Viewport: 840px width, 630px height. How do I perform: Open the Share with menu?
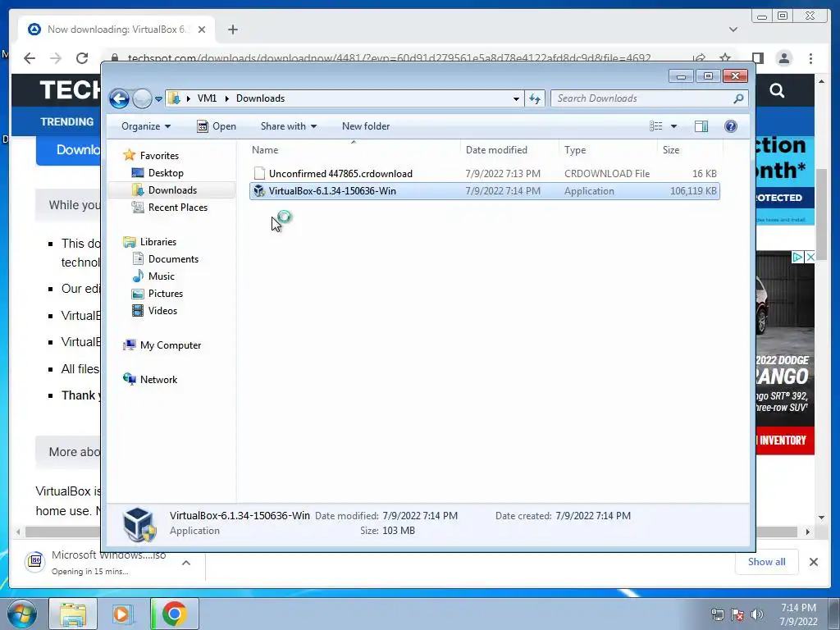288,126
